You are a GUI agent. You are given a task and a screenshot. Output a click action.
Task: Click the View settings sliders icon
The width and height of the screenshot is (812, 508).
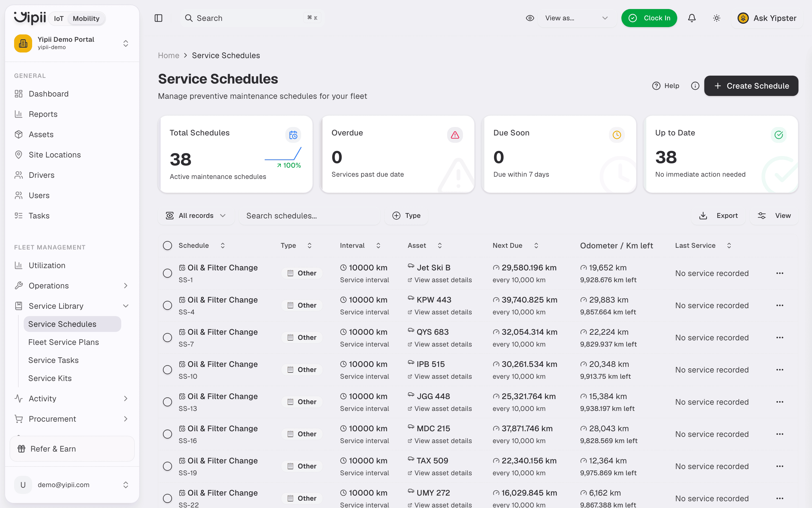tap(762, 216)
